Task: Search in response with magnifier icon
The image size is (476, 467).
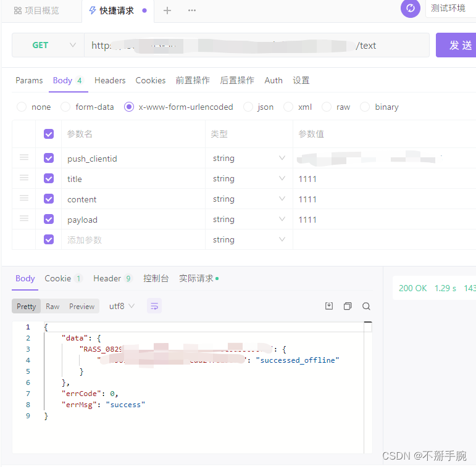Action: click(366, 306)
